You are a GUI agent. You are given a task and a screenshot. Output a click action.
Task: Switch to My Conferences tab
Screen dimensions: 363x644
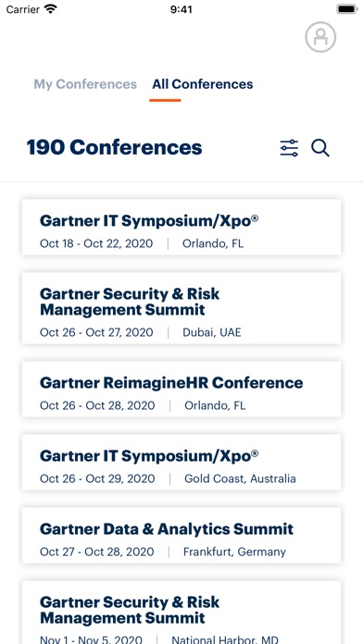(x=85, y=84)
